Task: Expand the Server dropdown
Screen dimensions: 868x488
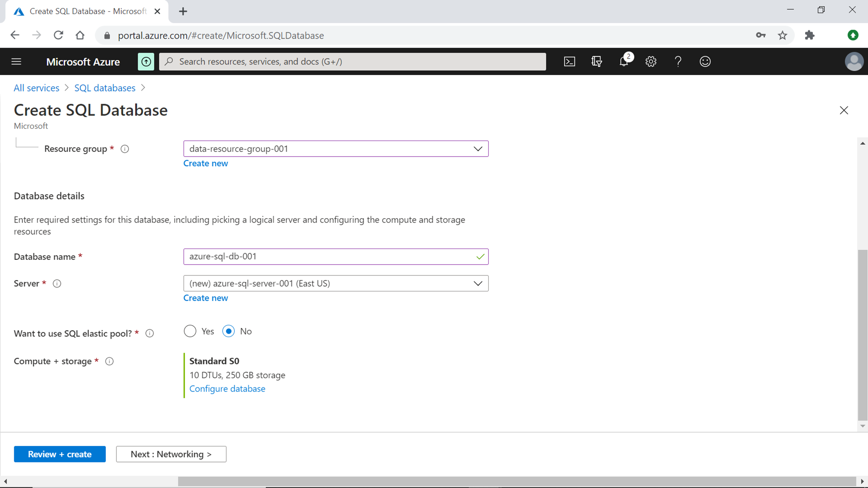Action: pyautogui.click(x=336, y=284)
